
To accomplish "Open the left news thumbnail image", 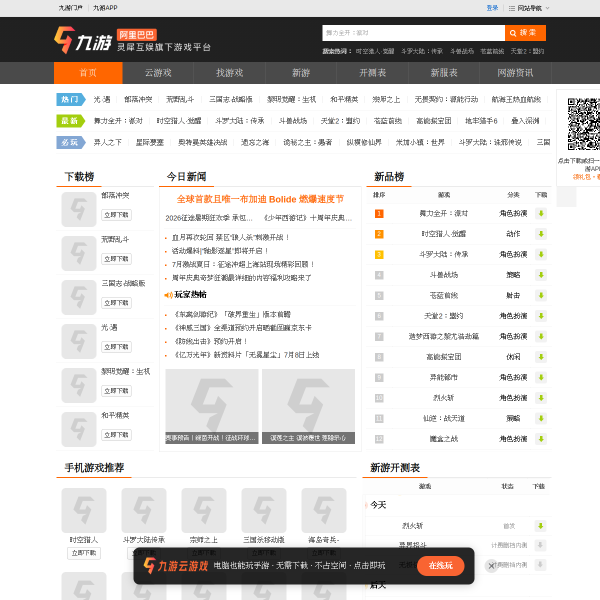I will click(212, 406).
